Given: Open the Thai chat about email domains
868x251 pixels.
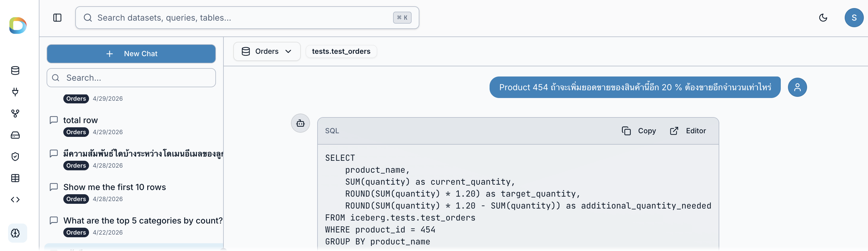Looking at the screenshot, I should pyautogui.click(x=143, y=154).
